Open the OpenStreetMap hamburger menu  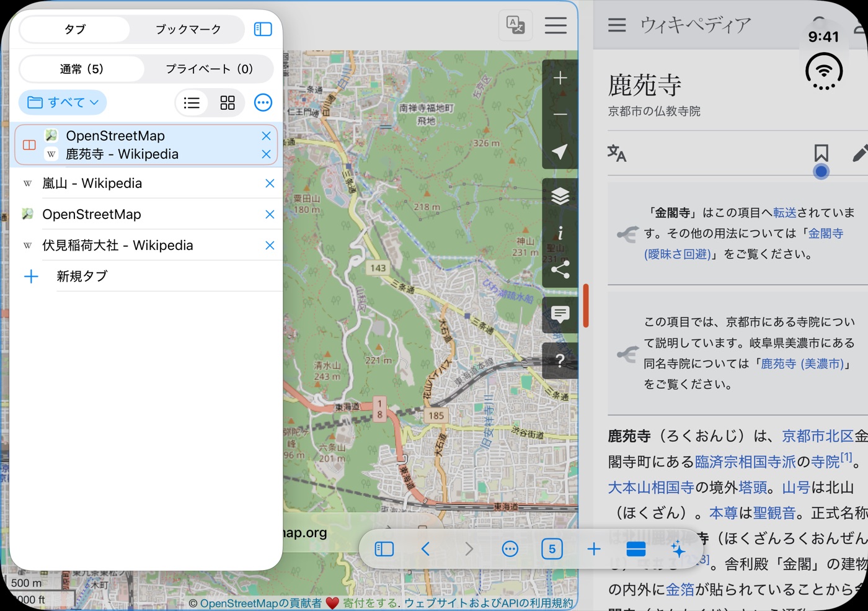pyautogui.click(x=556, y=25)
